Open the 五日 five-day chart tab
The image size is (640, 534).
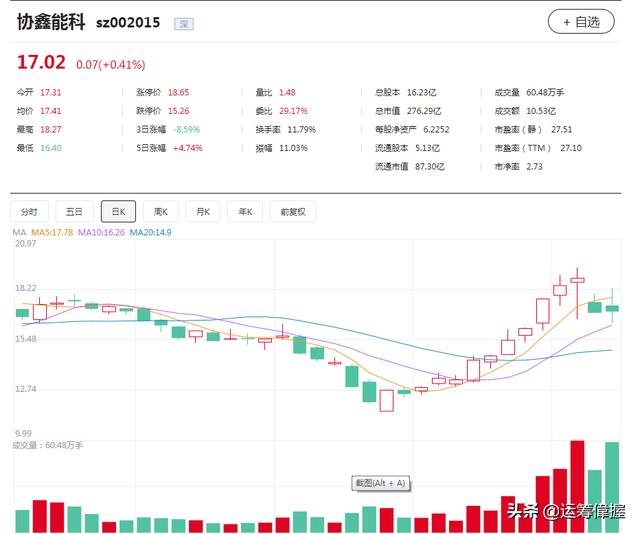coord(74,211)
